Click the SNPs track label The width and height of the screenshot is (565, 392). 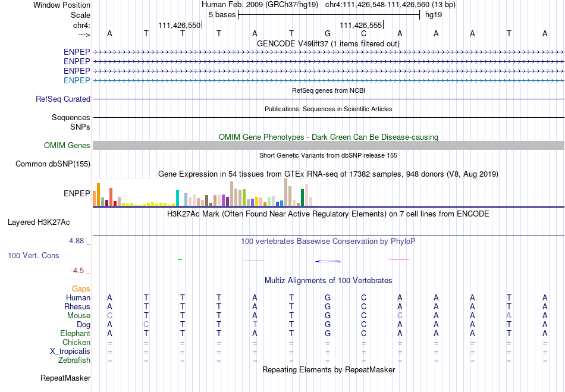pyautogui.click(x=80, y=127)
